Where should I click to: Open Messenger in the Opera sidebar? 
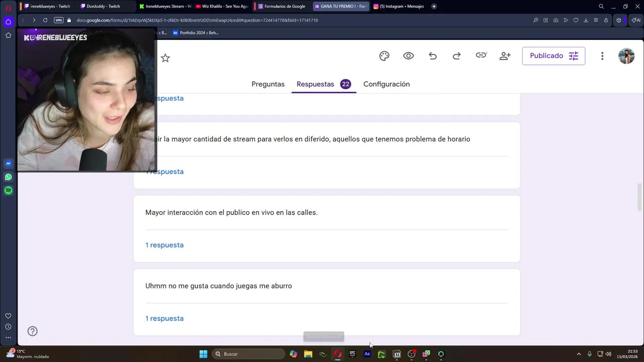(x=8, y=163)
